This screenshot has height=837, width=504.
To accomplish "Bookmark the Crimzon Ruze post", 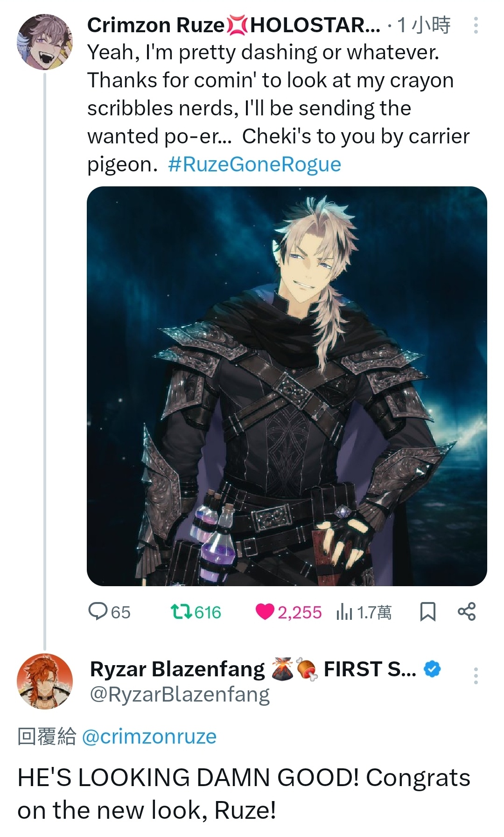I will coord(427,611).
